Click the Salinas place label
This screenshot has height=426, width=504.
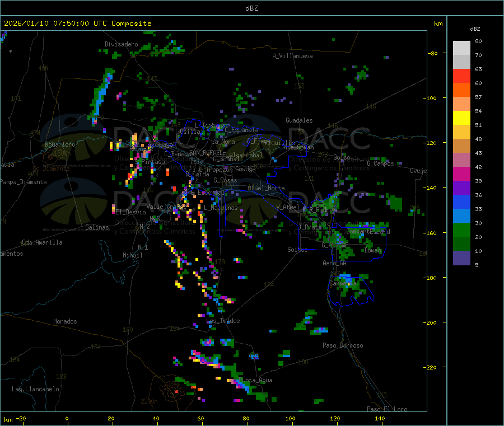[x=97, y=227]
